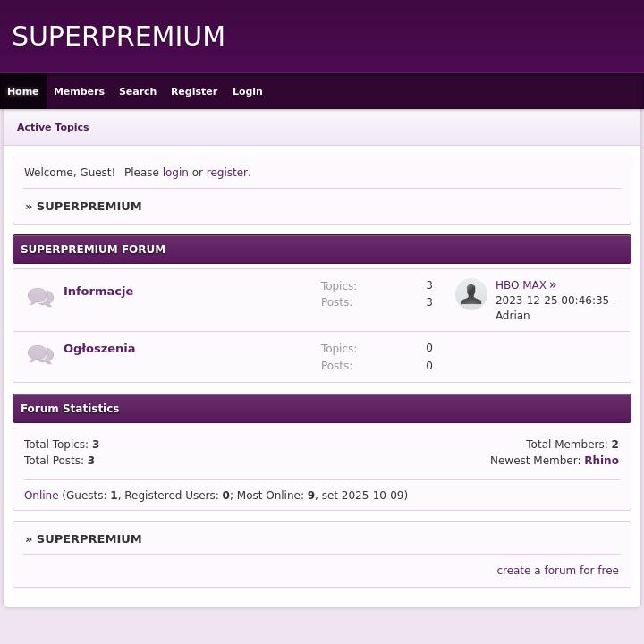
Task: Click the last poster avatar icon
Action: pyautogui.click(x=471, y=294)
